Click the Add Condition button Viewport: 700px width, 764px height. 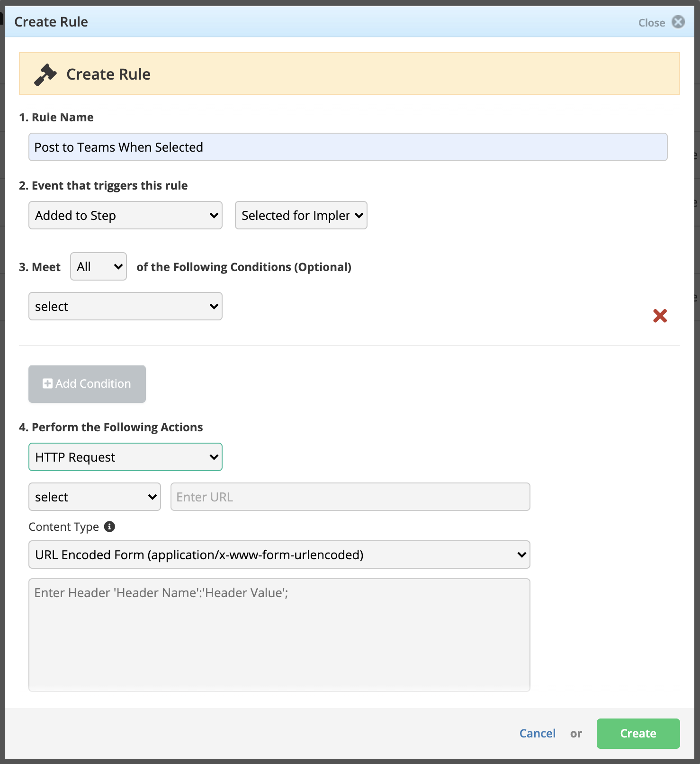pyautogui.click(x=87, y=384)
